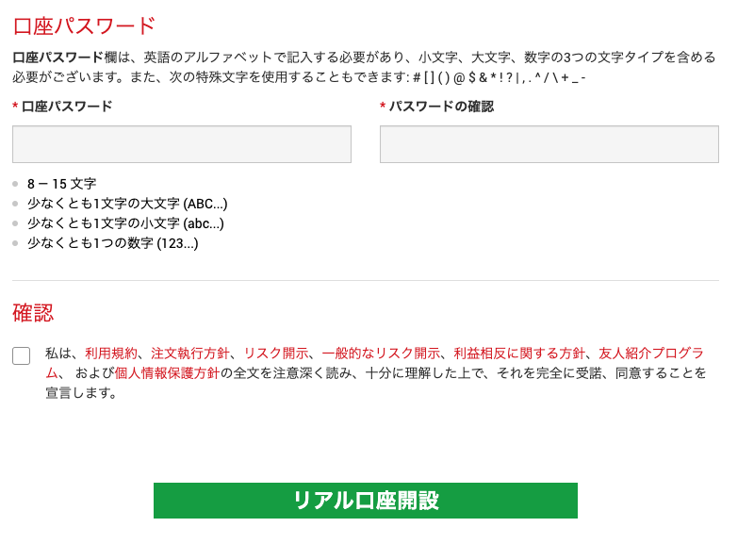This screenshot has height=560, width=754.
Task: Click the password rules description paragraph
Action: (364, 67)
